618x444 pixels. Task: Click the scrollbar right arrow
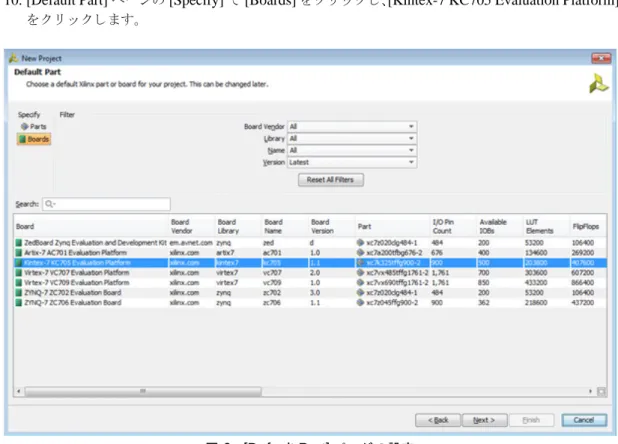(x=590, y=391)
